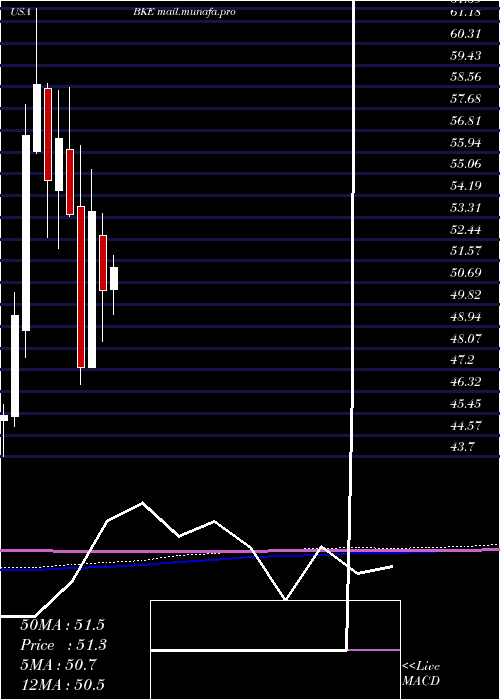This screenshot has width=500, height=700.
Task: Click the 47.2 price axis label
Action: (462, 360)
